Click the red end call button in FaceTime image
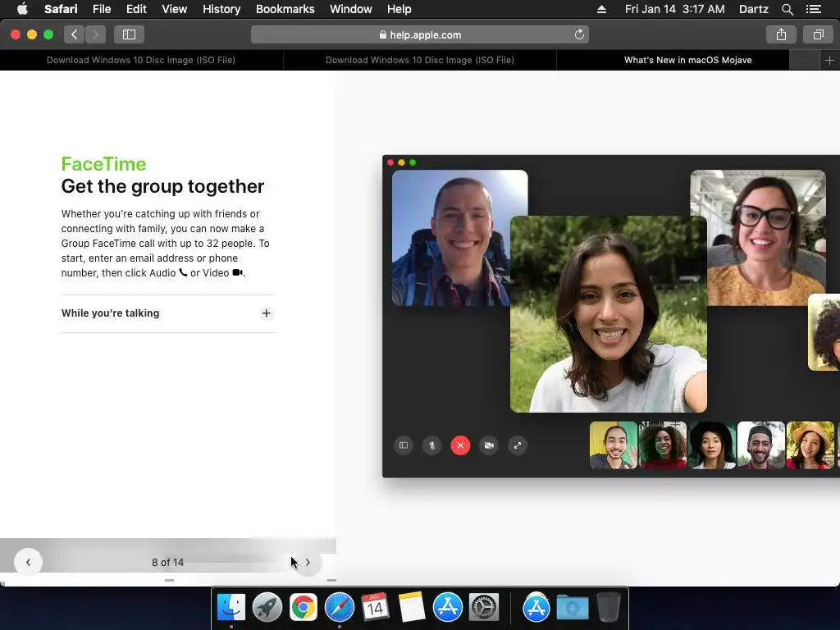This screenshot has width=840, height=630. coord(460,445)
